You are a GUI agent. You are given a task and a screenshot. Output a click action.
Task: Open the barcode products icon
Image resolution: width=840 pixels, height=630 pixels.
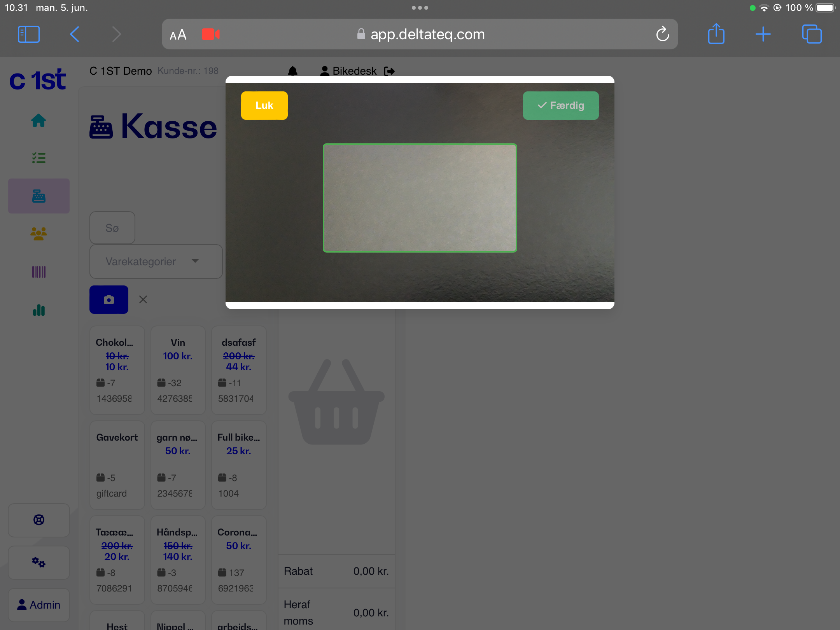point(38,272)
